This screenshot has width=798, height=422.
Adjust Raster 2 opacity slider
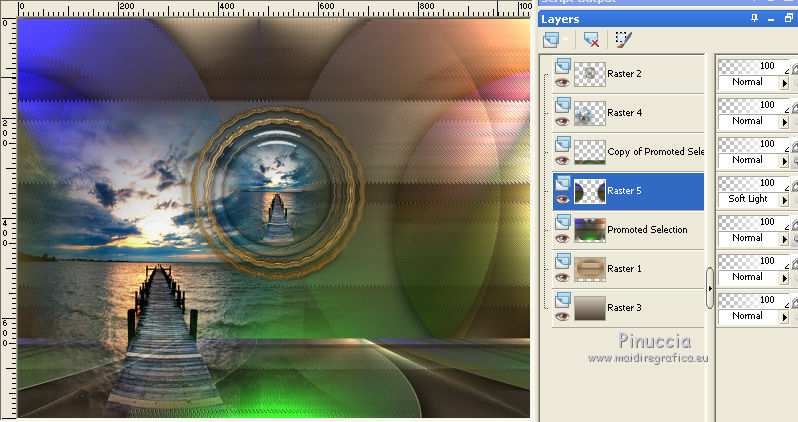pyautogui.click(x=753, y=66)
